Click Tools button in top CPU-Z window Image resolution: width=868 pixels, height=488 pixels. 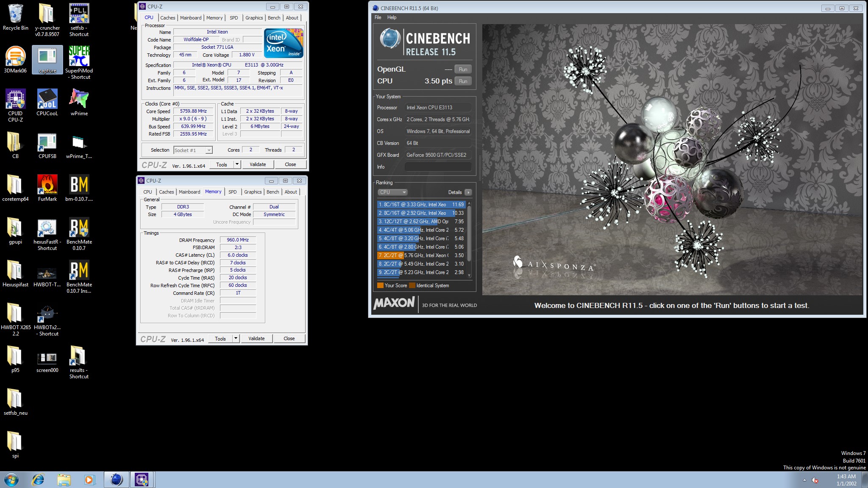[x=222, y=164]
